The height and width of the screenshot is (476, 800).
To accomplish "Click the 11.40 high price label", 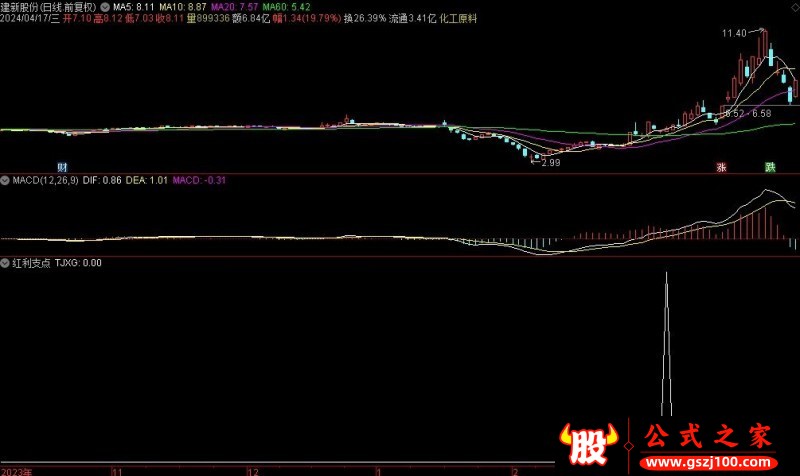I will [735, 33].
